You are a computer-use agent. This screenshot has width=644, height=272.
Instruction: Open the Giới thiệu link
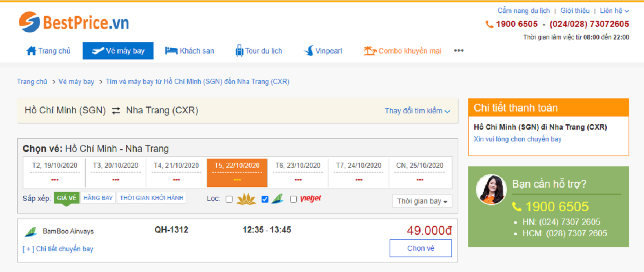[575, 11]
